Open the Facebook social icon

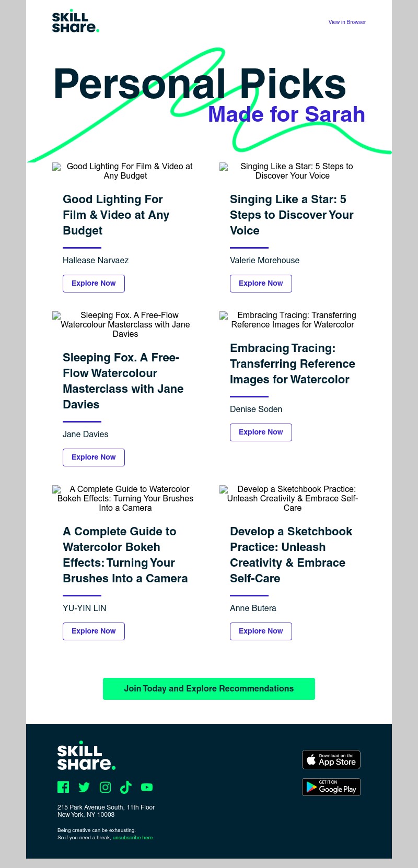click(x=63, y=787)
